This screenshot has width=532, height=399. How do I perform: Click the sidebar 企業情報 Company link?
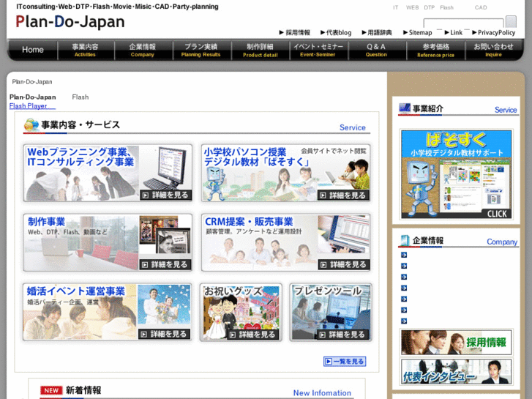click(x=502, y=242)
